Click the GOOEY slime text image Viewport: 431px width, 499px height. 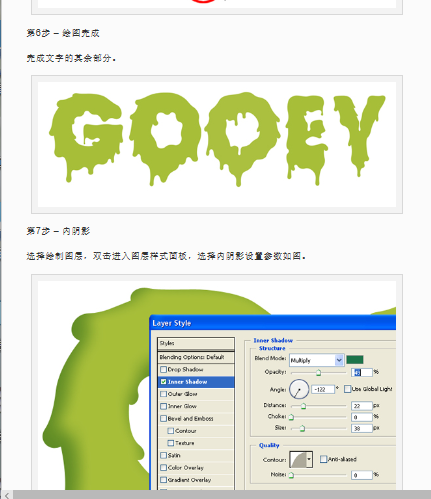[x=217, y=144]
